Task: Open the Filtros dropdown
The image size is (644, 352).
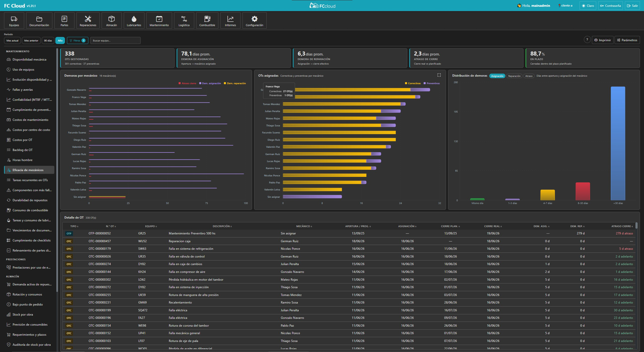Action: pyautogui.click(x=77, y=40)
